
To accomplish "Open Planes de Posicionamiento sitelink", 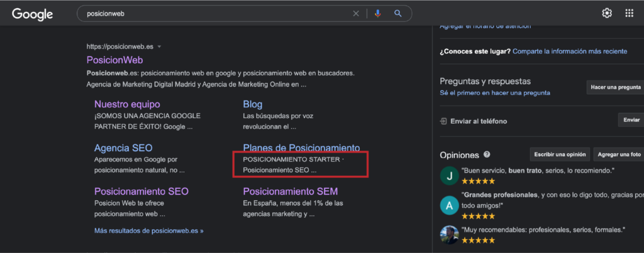I will coord(301,148).
